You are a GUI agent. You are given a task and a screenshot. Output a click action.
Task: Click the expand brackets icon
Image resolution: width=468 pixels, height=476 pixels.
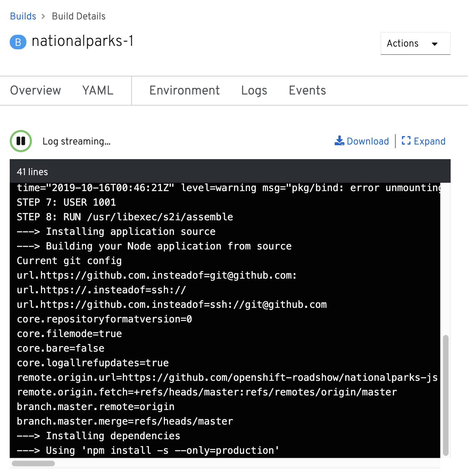406,141
